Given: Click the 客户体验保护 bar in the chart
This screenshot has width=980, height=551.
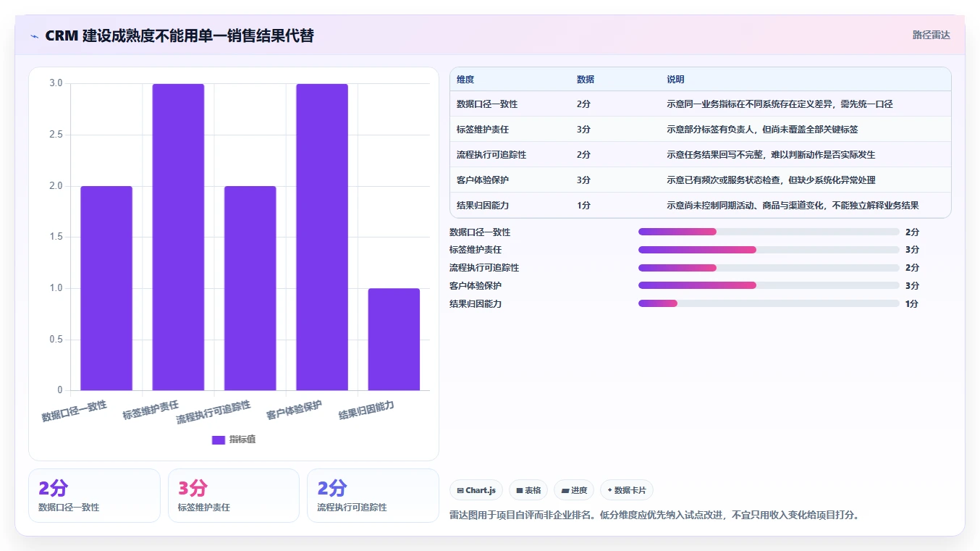Looking at the screenshot, I should tap(322, 237).
